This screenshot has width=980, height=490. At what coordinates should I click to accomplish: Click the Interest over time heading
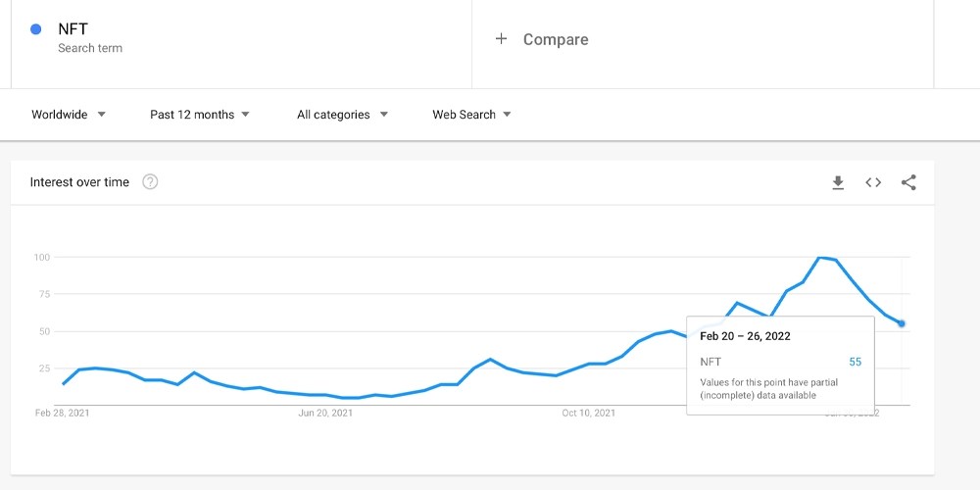tap(79, 182)
